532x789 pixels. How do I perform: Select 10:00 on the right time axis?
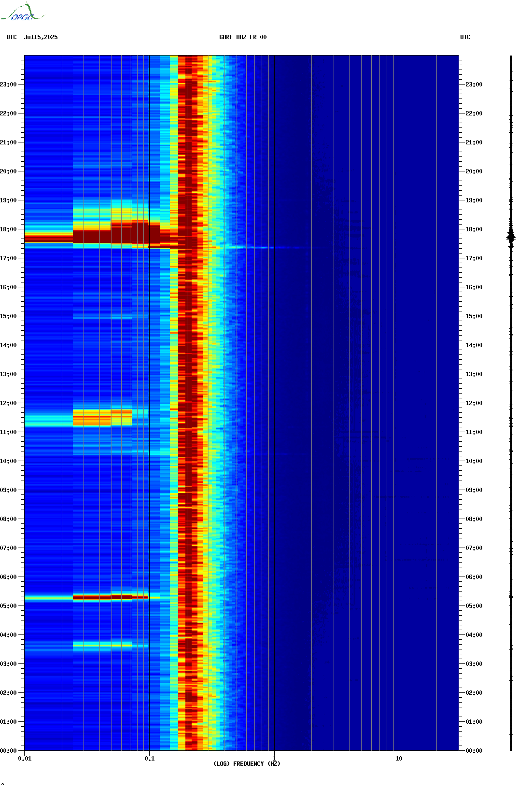coord(474,461)
